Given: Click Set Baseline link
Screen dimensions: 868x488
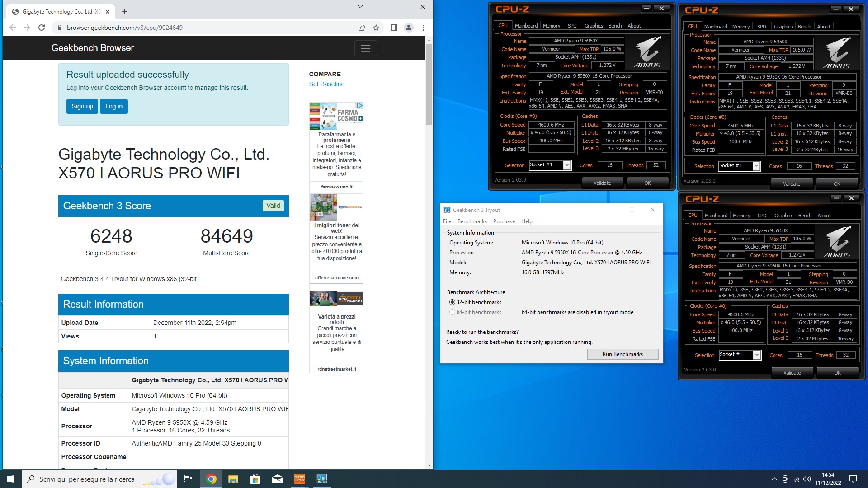Looking at the screenshot, I should point(326,84).
